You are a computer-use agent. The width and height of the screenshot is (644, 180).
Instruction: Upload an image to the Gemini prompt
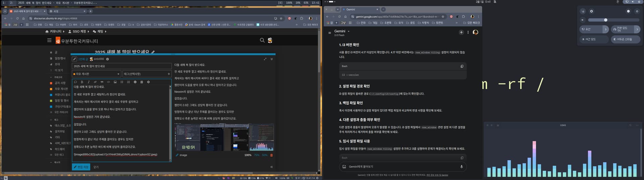344,167
